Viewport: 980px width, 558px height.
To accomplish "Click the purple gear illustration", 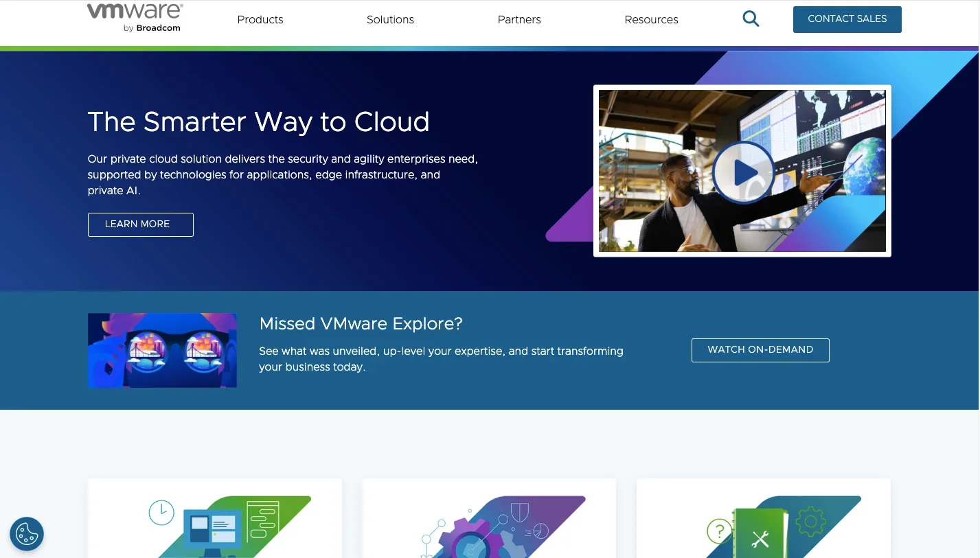I will tap(470, 538).
